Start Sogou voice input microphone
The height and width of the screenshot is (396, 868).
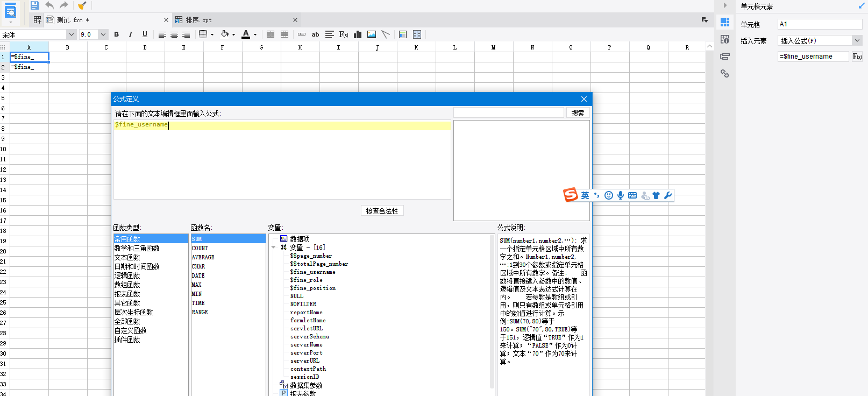621,195
